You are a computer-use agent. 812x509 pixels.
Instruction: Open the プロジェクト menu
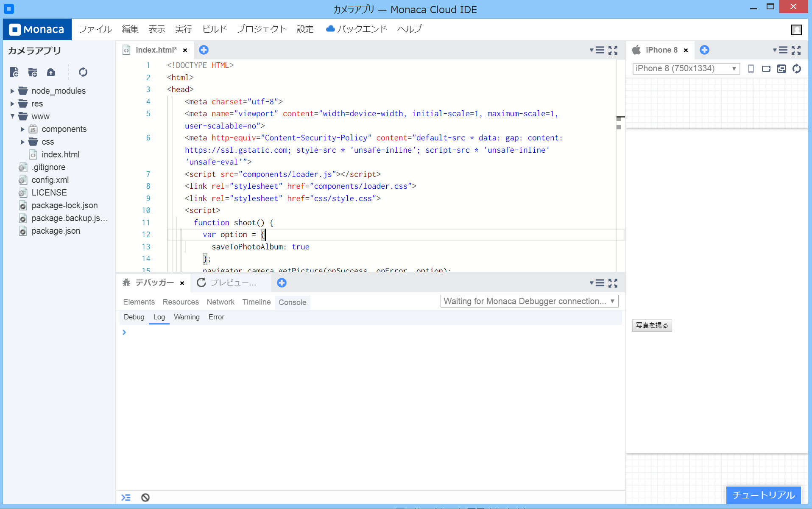(x=262, y=29)
